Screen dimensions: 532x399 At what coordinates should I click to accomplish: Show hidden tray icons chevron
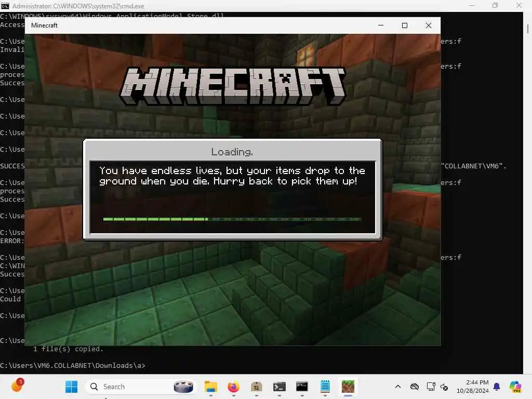[398, 387]
